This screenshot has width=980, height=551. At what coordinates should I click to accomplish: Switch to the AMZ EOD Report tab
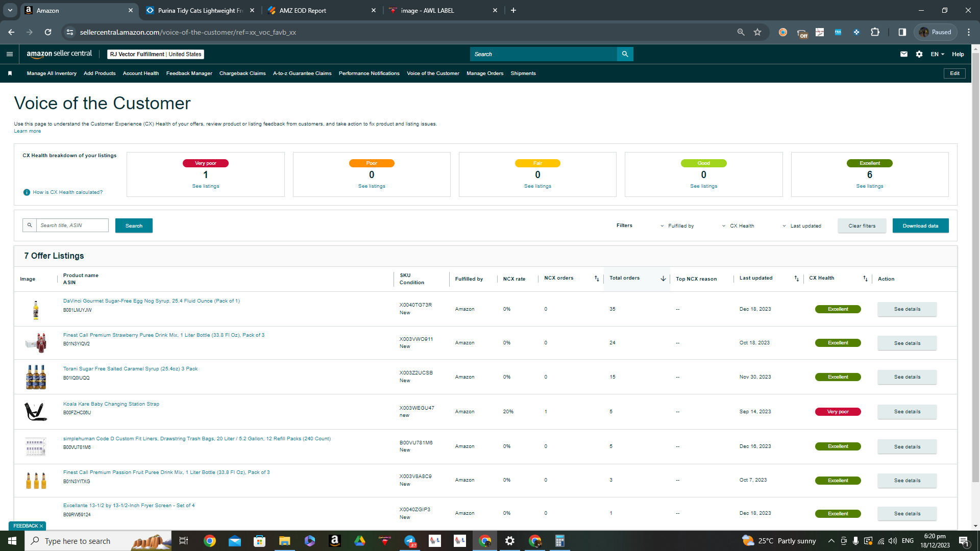(323, 10)
